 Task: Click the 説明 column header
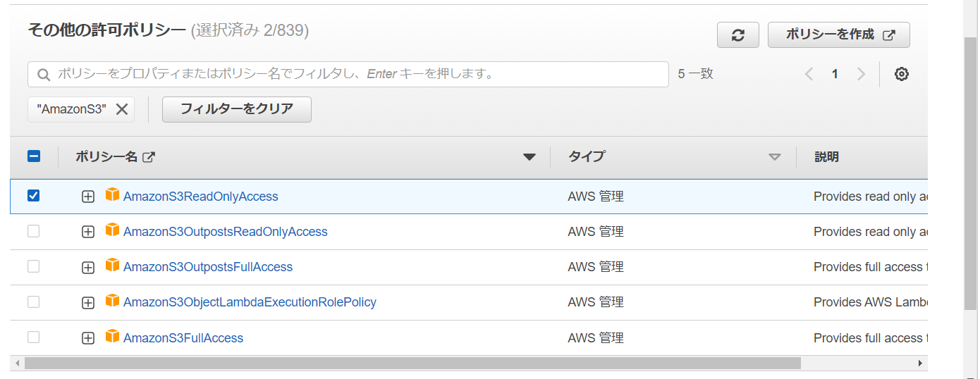point(826,157)
